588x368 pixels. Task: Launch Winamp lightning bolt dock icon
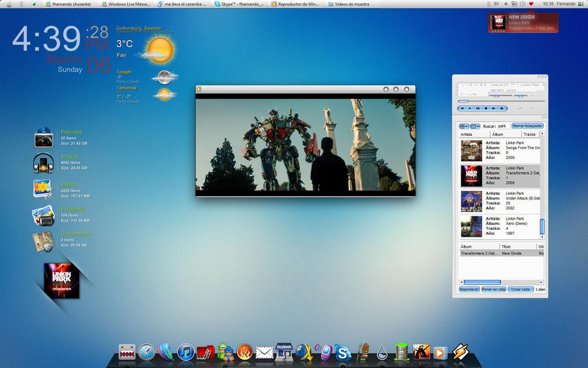tap(460, 352)
